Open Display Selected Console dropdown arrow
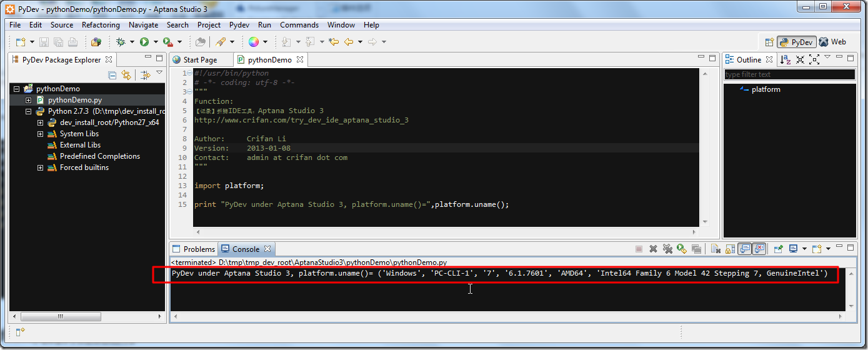Image resolution: width=868 pixels, height=350 pixels. click(804, 249)
